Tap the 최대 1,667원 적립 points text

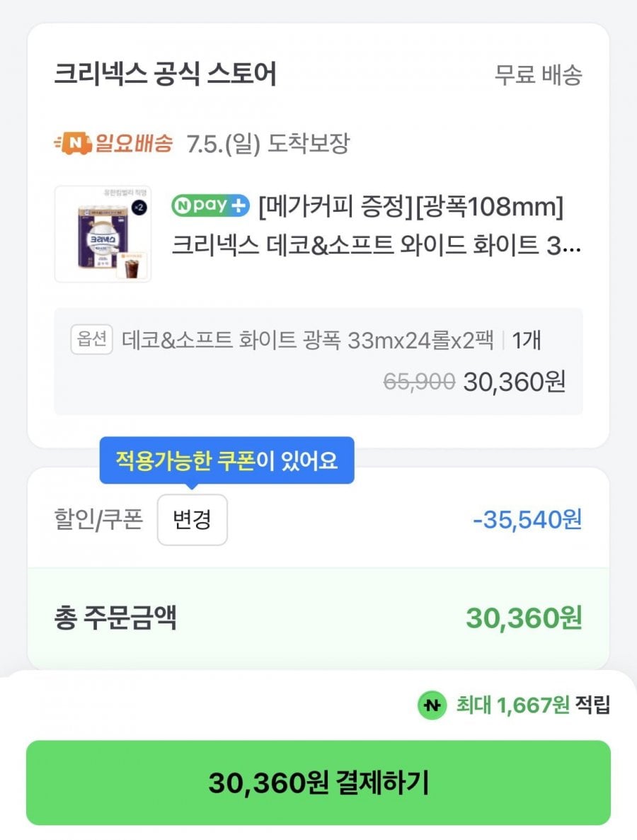coord(533,705)
